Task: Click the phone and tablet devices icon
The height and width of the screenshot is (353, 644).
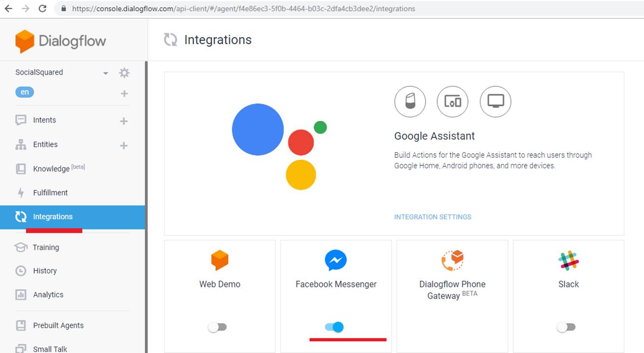Action: click(x=452, y=102)
